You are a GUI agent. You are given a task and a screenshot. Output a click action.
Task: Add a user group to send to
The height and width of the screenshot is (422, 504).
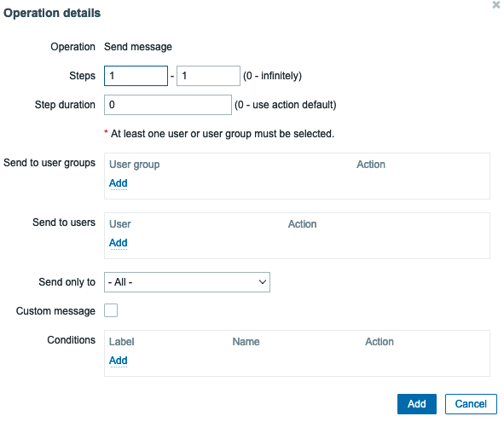pyautogui.click(x=119, y=183)
